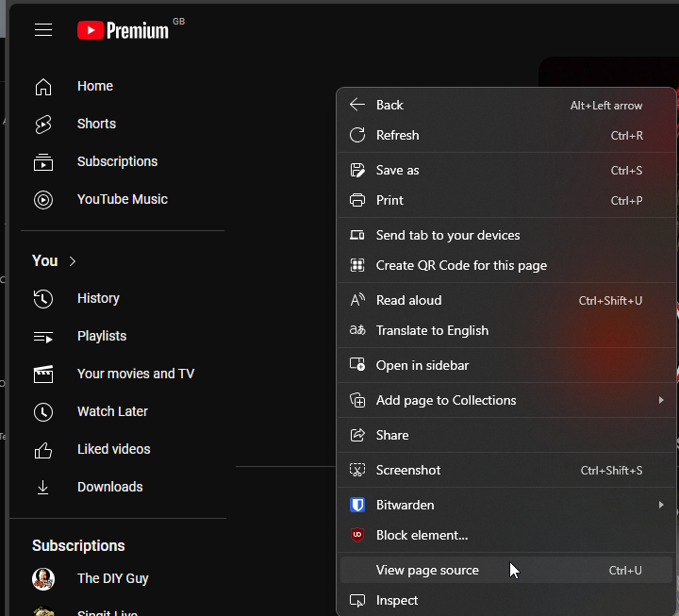Screen dimensions: 679x616
Task: Click the Downloads arrow icon
Action: (43, 487)
